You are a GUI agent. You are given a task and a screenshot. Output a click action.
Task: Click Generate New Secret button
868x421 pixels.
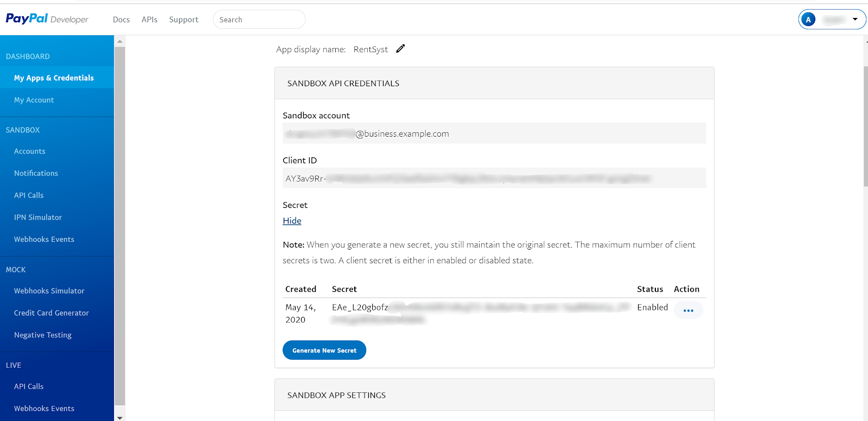tap(324, 350)
